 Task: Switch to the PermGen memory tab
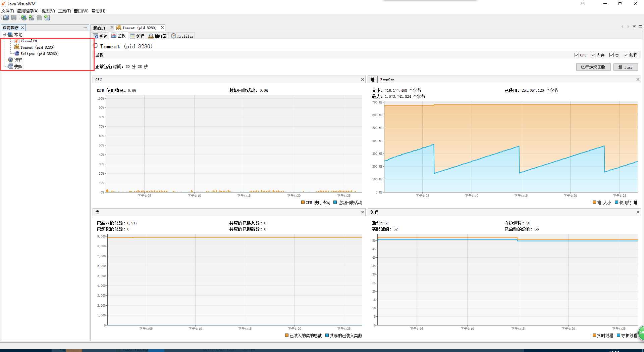(387, 80)
